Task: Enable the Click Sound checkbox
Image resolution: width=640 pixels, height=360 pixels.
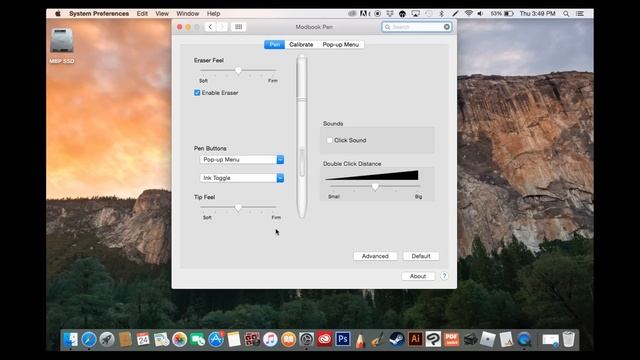Action: point(329,140)
